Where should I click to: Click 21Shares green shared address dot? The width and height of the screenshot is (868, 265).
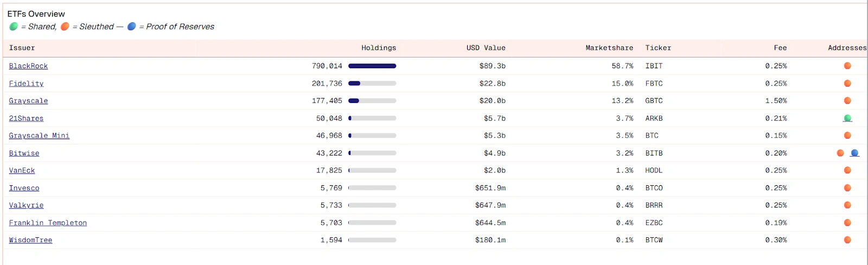847,118
